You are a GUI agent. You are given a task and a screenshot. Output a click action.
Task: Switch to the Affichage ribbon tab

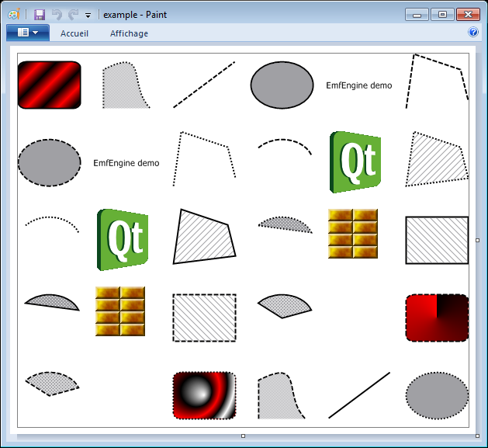point(129,33)
